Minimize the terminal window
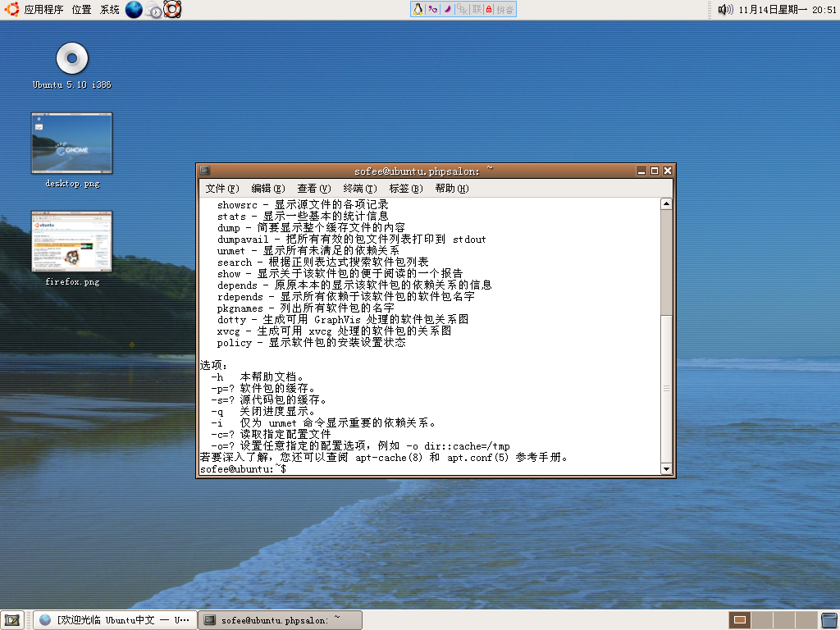 (641, 171)
